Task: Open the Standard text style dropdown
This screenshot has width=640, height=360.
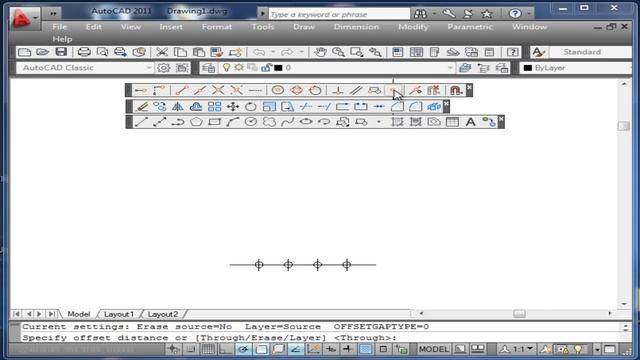Action: tap(591, 52)
